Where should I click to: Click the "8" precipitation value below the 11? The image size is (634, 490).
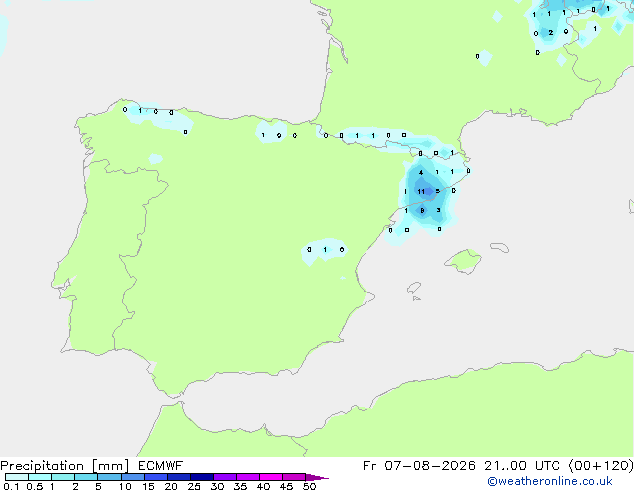click(x=422, y=210)
